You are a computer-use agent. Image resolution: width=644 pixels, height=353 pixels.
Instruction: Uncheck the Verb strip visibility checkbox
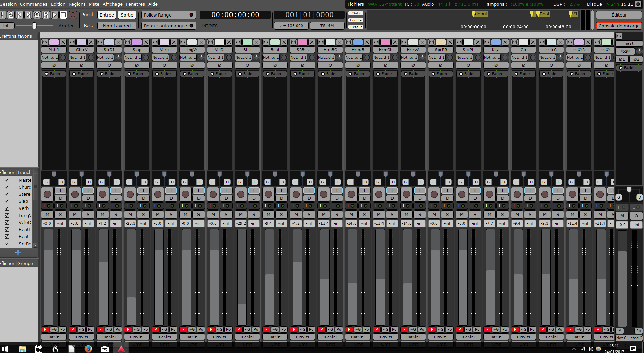(7, 208)
